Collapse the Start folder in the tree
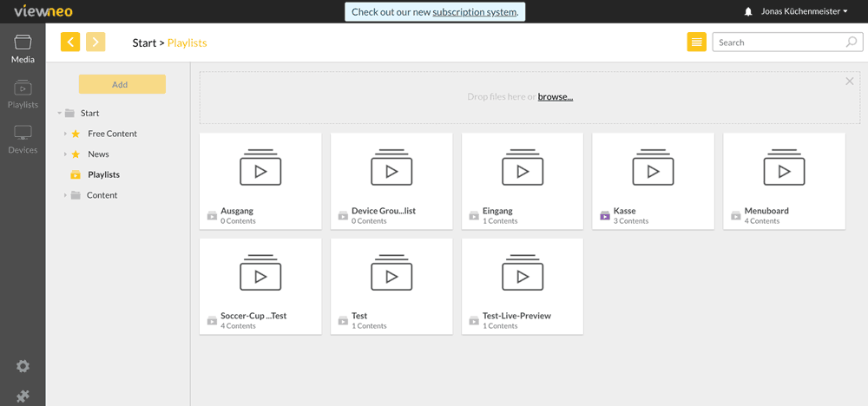Screen dimensions: 868x406 point(59,114)
